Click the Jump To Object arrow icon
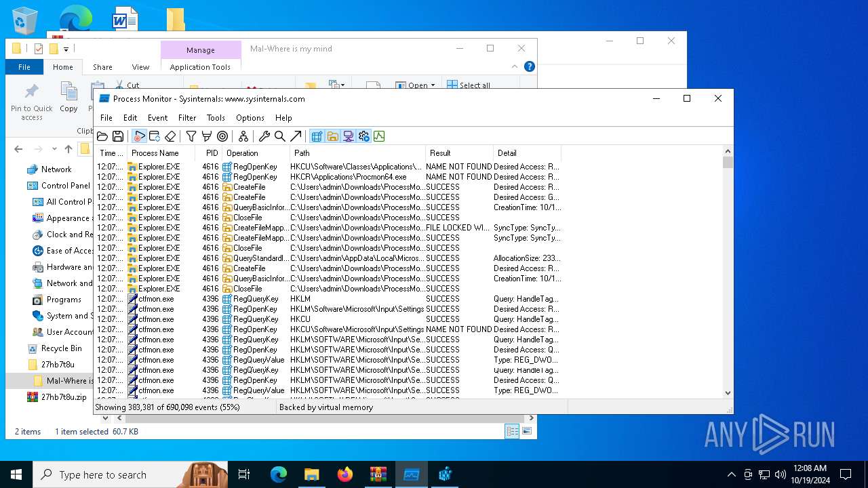The height and width of the screenshot is (488, 868). point(296,136)
